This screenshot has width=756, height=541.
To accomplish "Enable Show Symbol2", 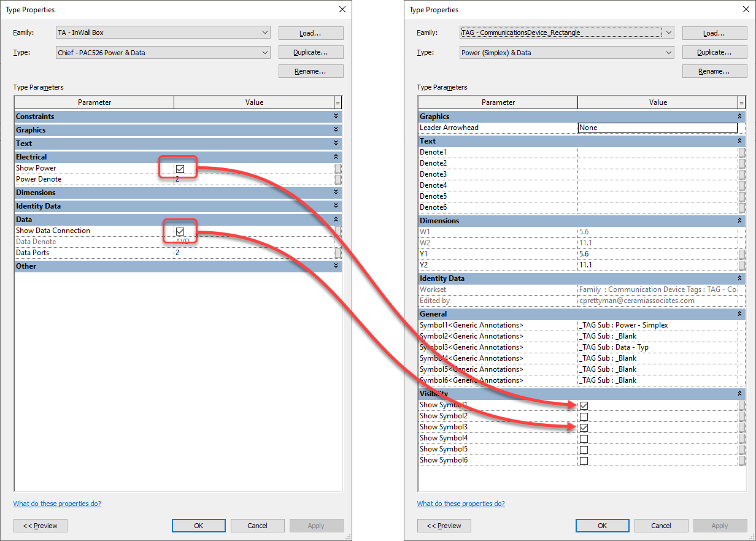I will [583, 416].
